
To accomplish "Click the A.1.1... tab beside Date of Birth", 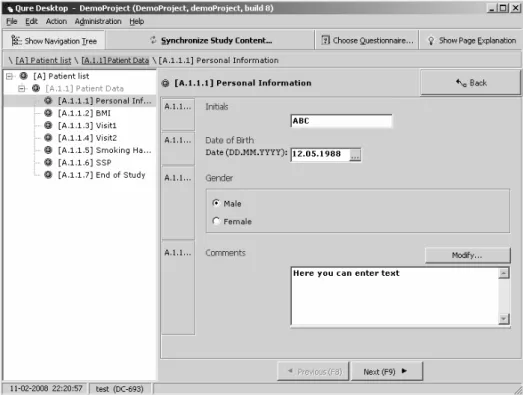I will click(x=178, y=148).
